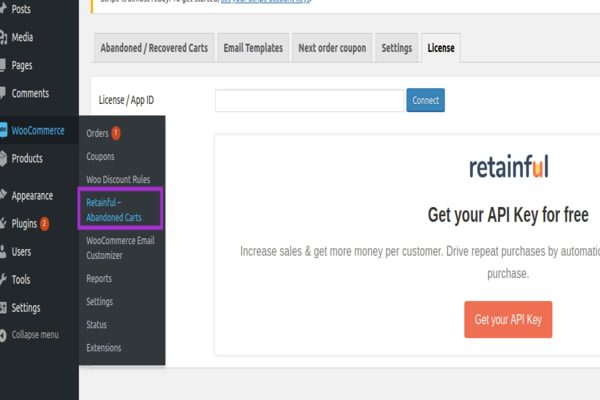Open Comments in the admin sidebar
The height and width of the screenshot is (400, 600).
[x=30, y=93]
